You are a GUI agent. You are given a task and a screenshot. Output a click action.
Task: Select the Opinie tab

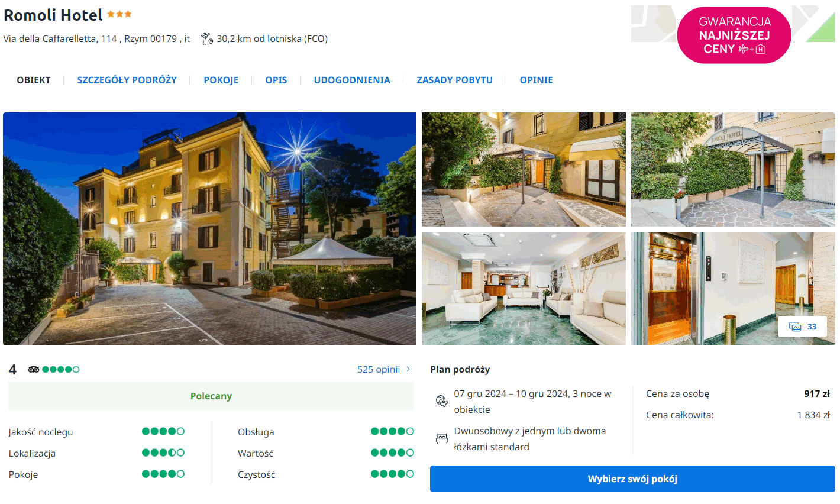click(x=536, y=80)
